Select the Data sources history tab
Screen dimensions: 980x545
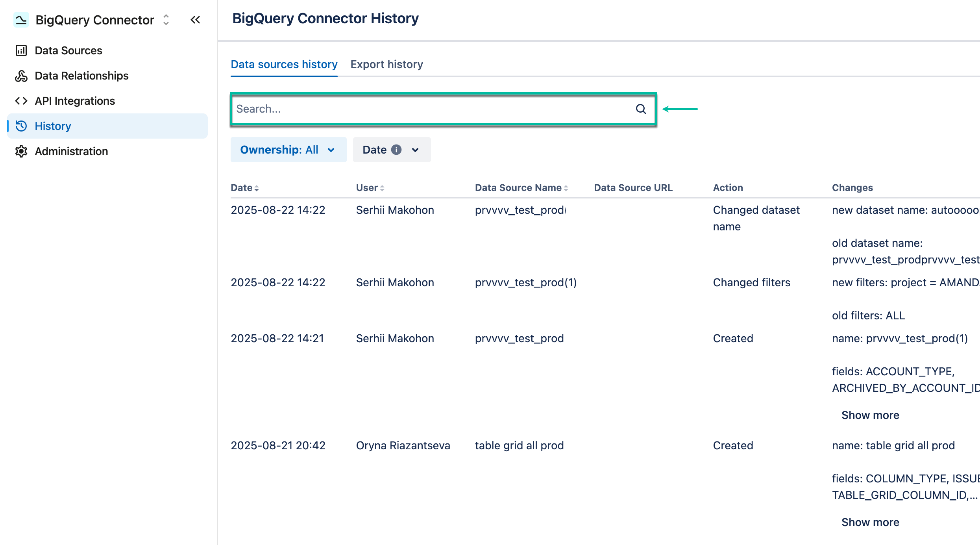click(x=284, y=64)
